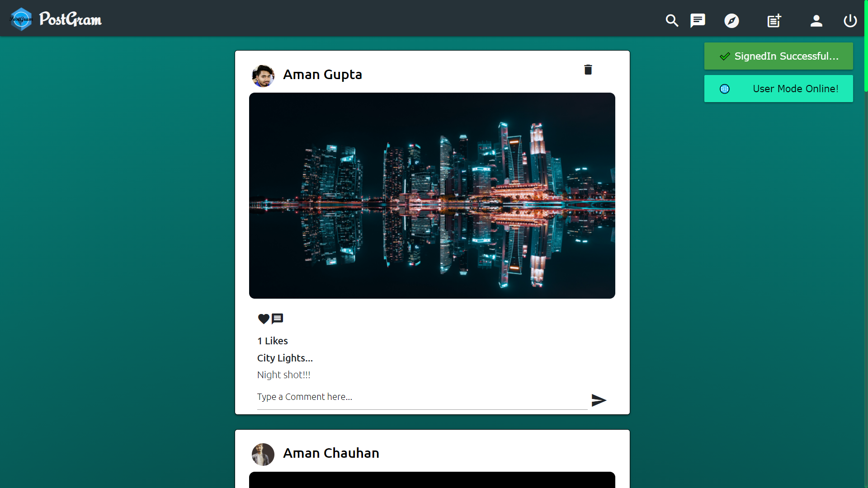The height and width of the screenshot is (488, 868).
Task: Open Aman Gupta's profile name link
Action: (322, 75)
